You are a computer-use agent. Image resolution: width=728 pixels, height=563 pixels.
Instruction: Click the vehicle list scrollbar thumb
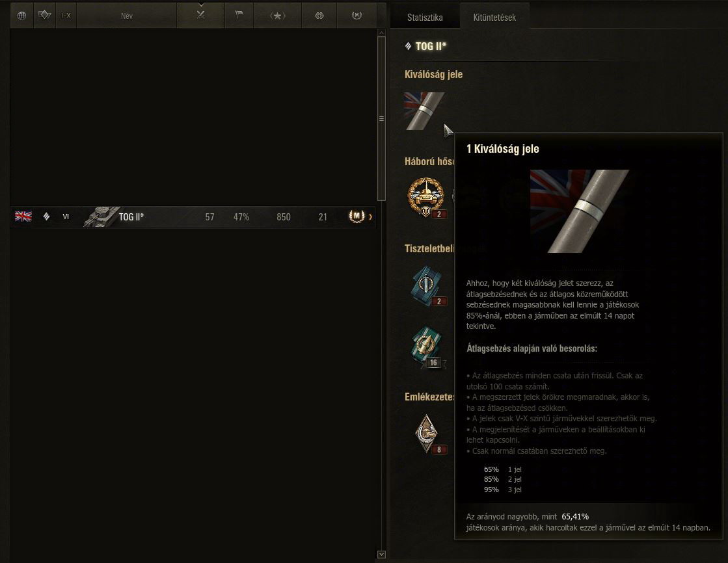[x=382, y=118]
